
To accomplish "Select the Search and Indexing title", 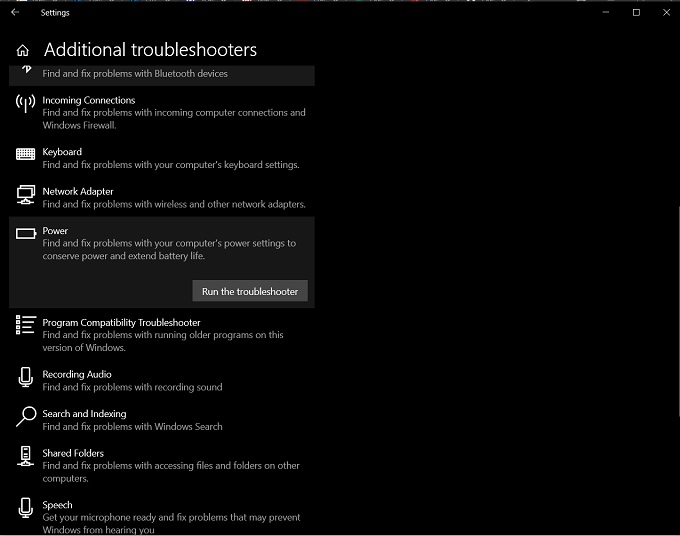I will (x=85, y=414).
